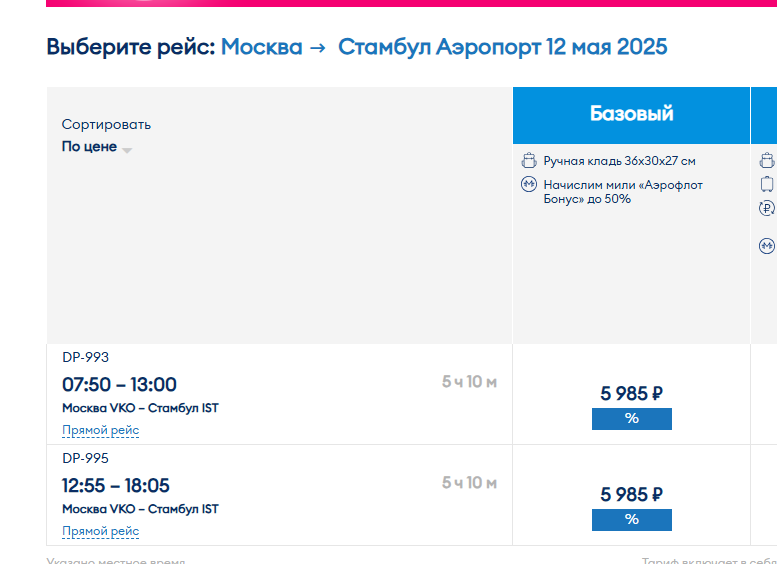
Task: Open 'Прямой рейс' link for DP-995
Action: click(101, 531)
